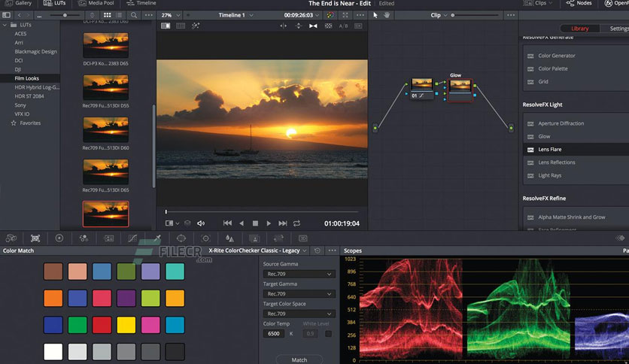This screenshot has height=364, width=629.
Task: Select the hand pan tool
Action: tap(387, 15)
